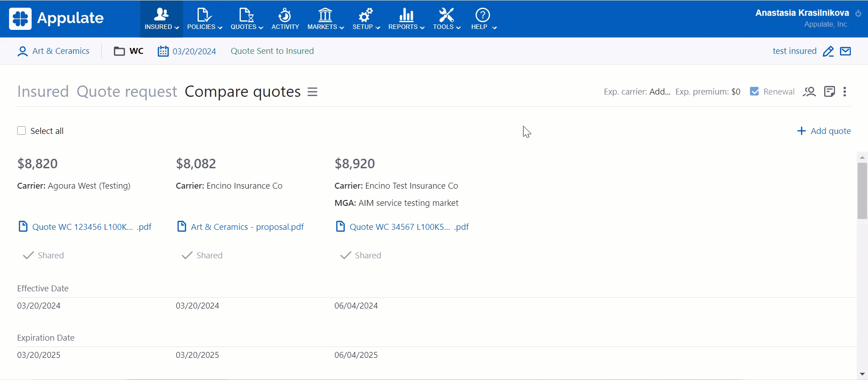Expand the Markets dropdown menu
Viewport: 868px width, 380px height.
tap(325, 19)
